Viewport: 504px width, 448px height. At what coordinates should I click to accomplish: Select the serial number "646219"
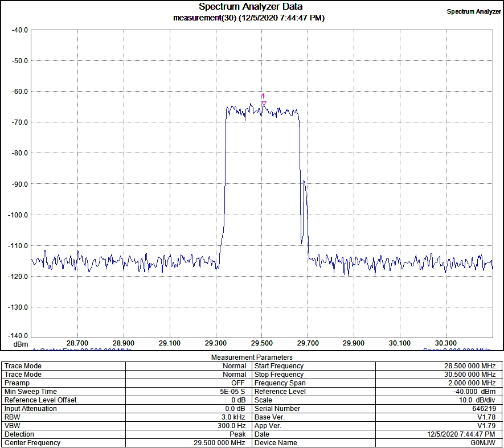click(x=483, y=409)
